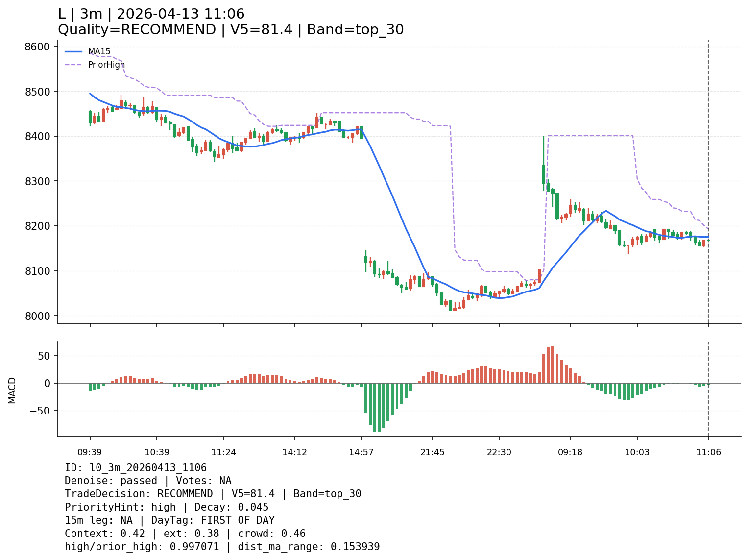Click the ID l0_3m_20260413_1106 text line
Screen dimensions: 748x560
tap(135, 468)
